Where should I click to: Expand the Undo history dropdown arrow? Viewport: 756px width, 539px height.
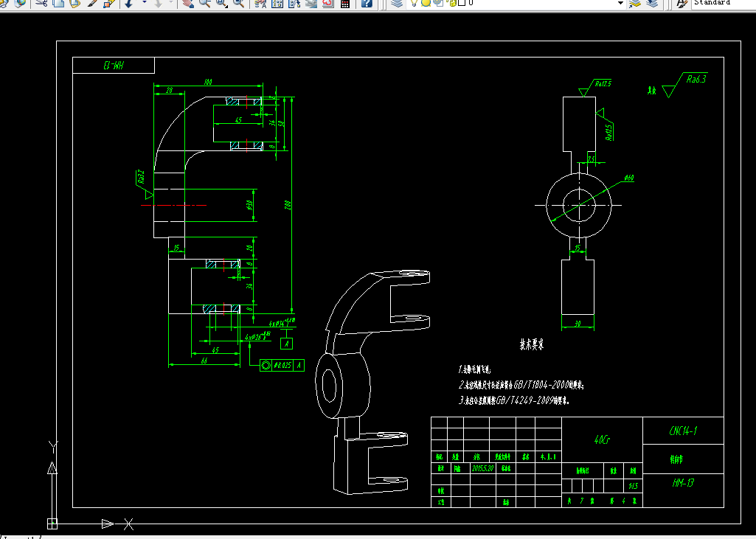[x=144, y=2]
